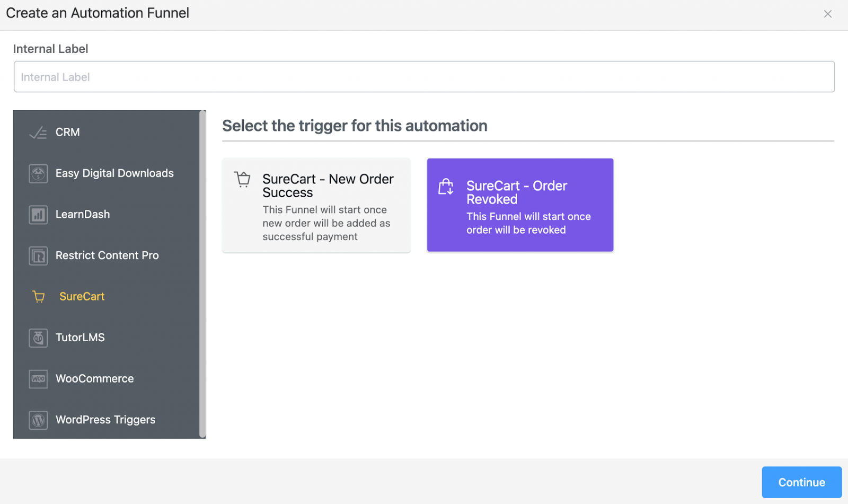Click the yellow SureCart cart icon

(x=39, y=297)
